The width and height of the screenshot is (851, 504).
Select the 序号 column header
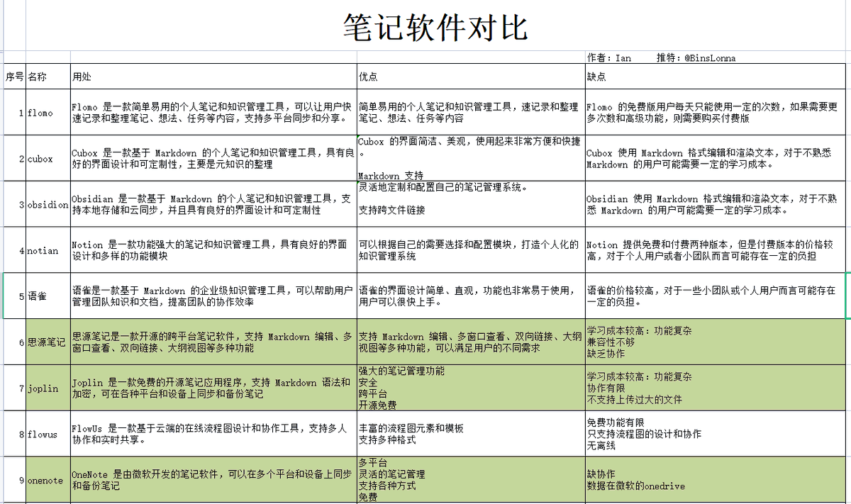(x=14, y=76)
